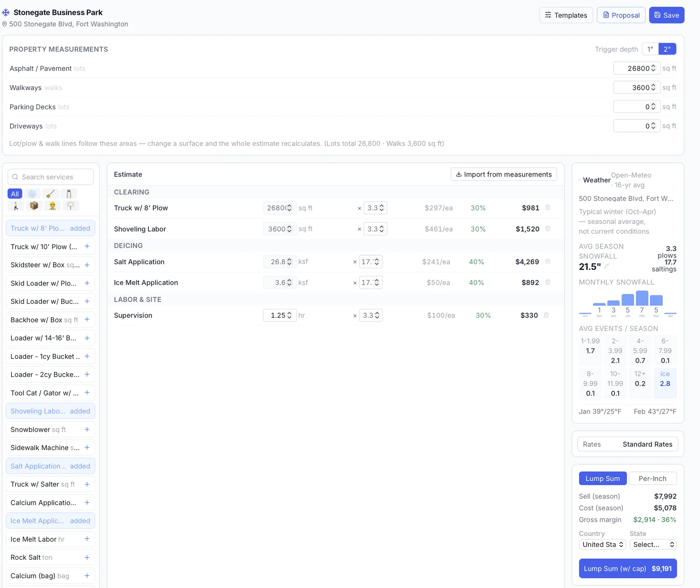The height and width of the screenshot is (588, 700).
Task: Open the State dropdown
Action: 653,545
